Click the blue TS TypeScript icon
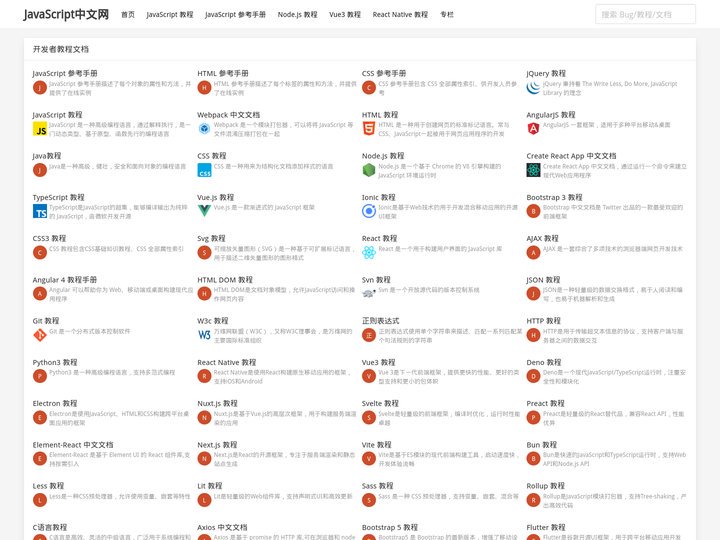This screenshot has height=540, width=720. tap(40, 211)
